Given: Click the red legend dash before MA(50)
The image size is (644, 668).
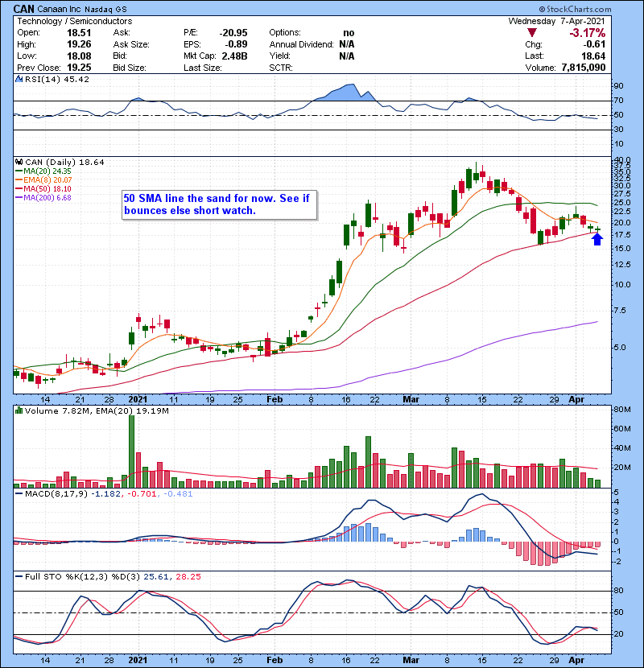Looking at the screenshot, I should [19, 189].
